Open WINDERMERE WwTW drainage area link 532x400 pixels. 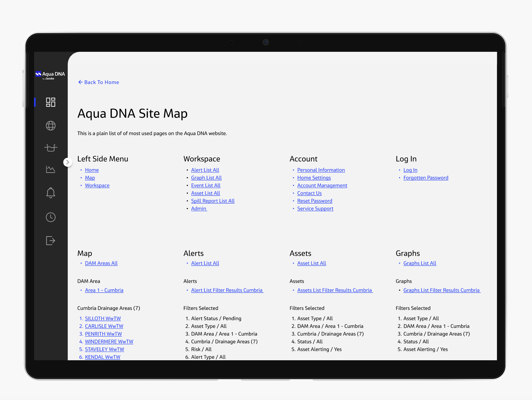(109, 342)
